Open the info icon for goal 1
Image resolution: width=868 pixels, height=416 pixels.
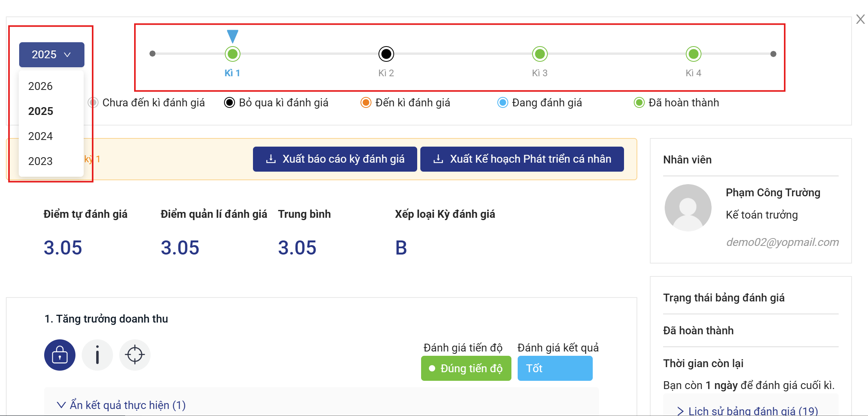[97, 355]
